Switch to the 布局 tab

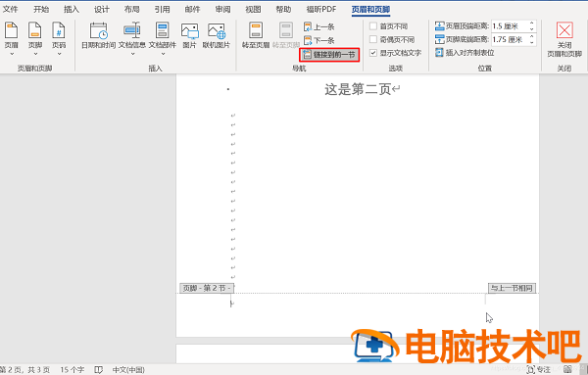point(131,10)
